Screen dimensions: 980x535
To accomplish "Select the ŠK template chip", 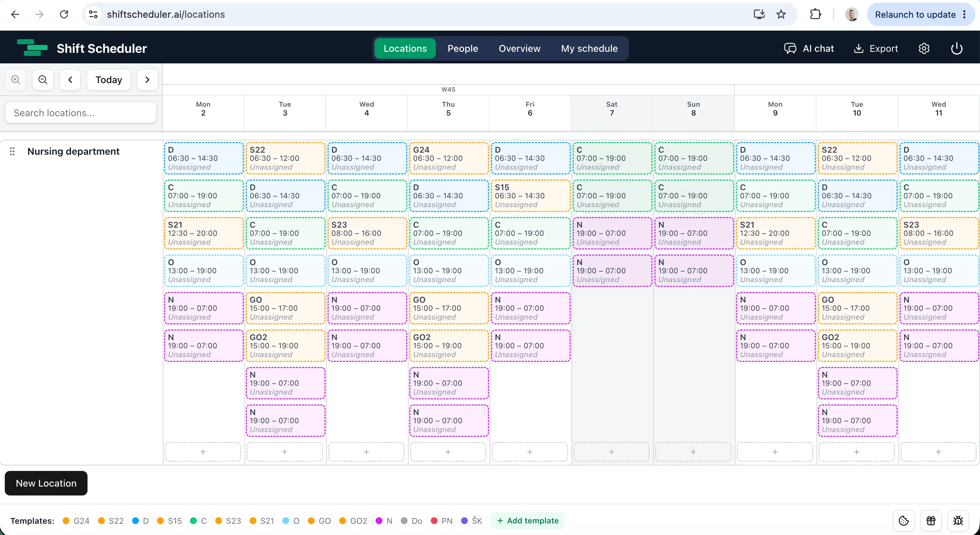I will [x=471, y=521].
